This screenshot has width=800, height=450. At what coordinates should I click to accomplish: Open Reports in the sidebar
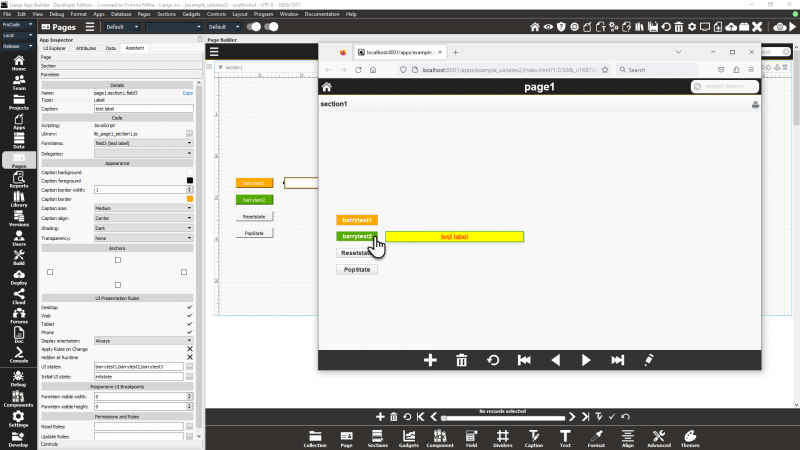(x=19, y=180)
